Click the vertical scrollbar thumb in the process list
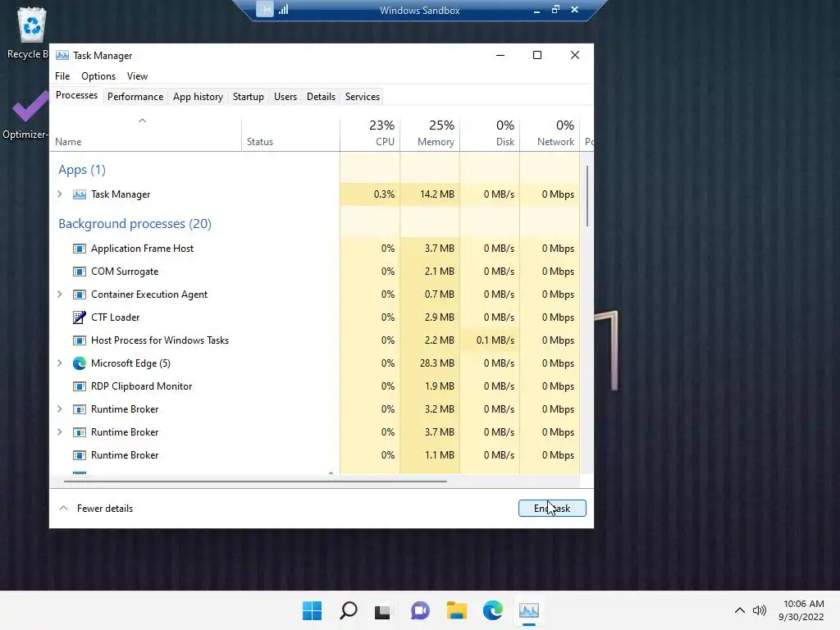 tap(587, 195)
